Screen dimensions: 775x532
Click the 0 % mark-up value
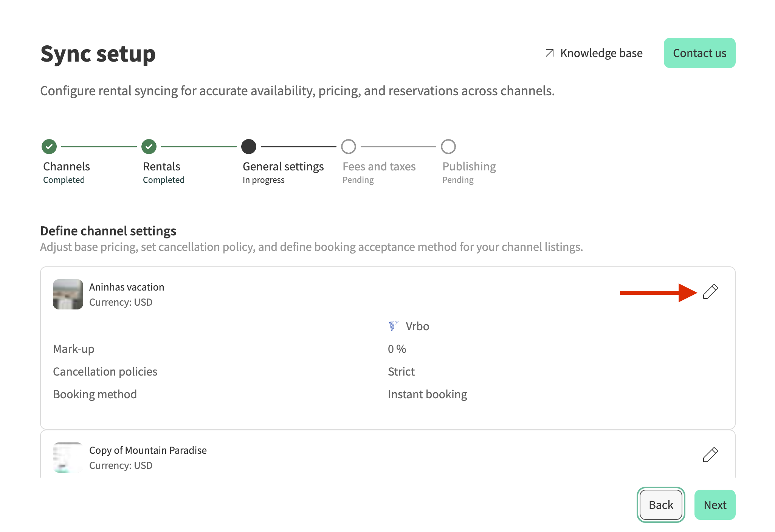[397, 349]
